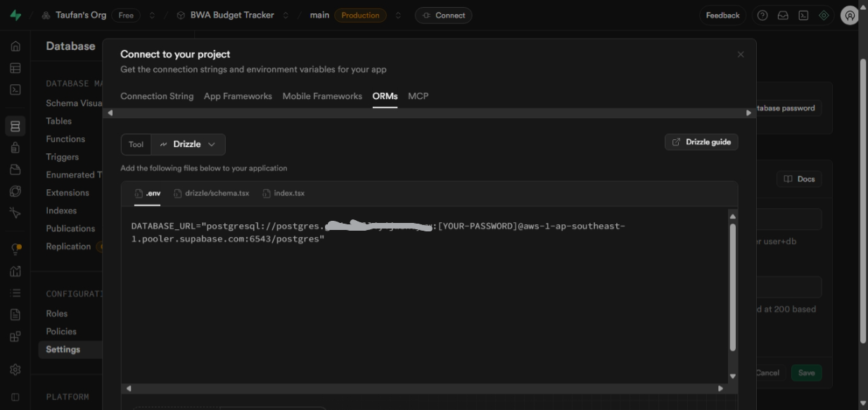
Task: Open the Help question-mark icon
Action: tap(762, 15)
